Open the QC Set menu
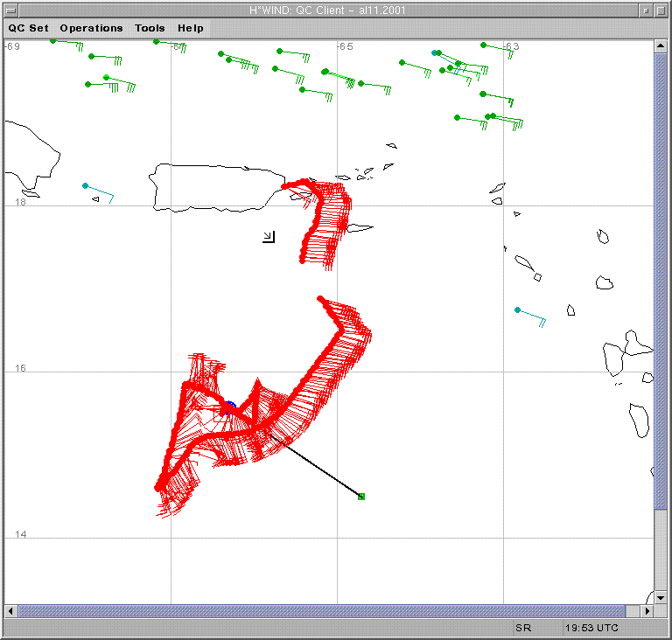 (x=29, y=28)
